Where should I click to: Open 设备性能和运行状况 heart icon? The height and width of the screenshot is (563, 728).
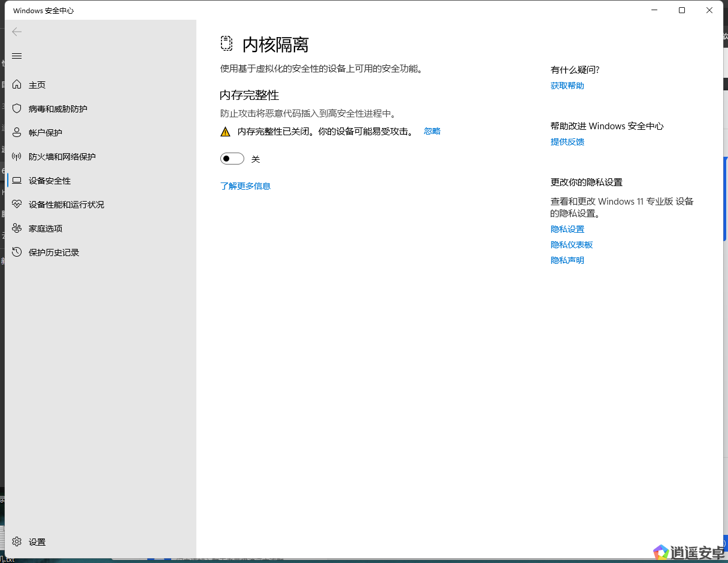click(x=17, y=205)
